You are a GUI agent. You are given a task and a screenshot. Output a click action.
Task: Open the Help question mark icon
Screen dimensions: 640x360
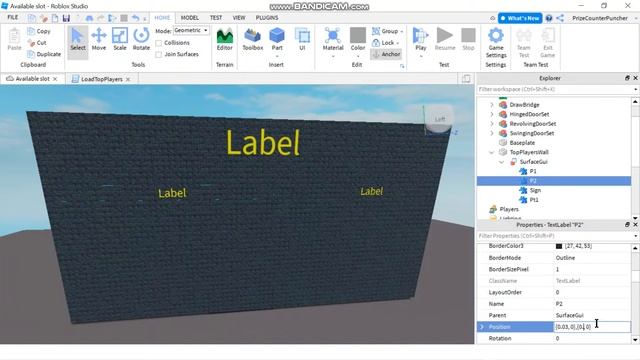(x=549, y=18)
